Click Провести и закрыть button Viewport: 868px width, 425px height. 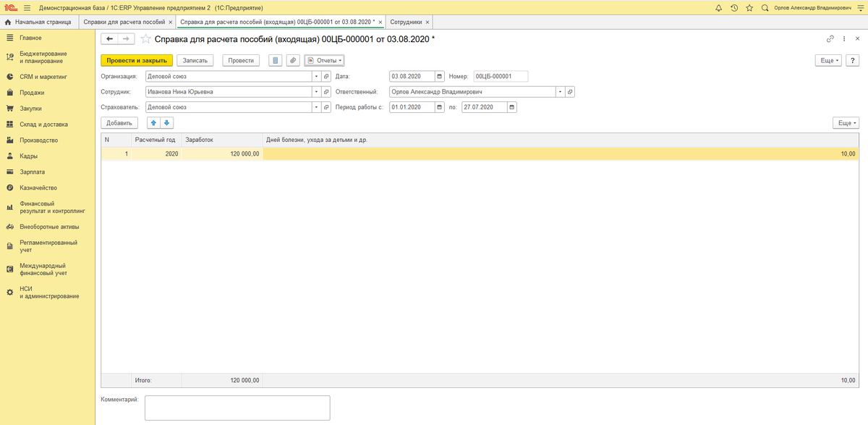point(137,60)
